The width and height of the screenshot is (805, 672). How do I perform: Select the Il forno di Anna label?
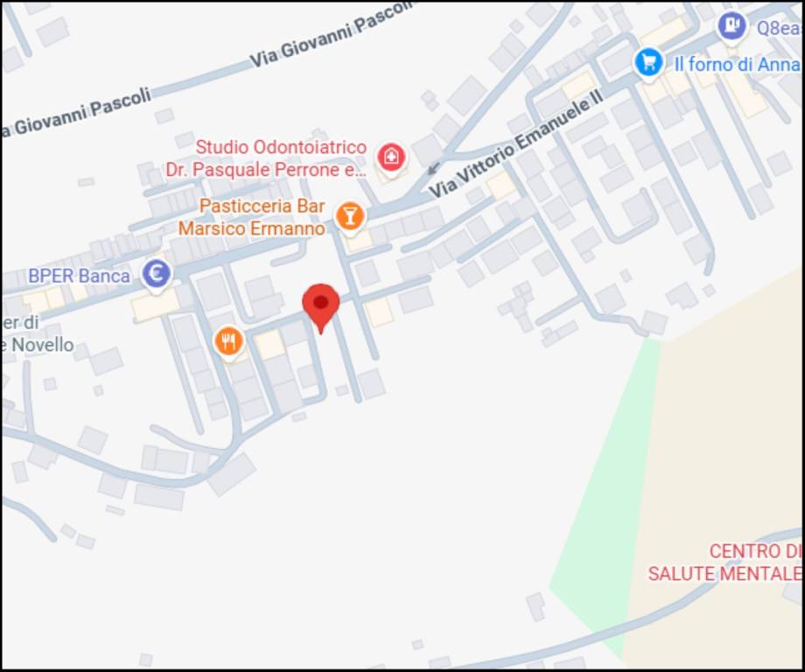[x=738, y=64]
